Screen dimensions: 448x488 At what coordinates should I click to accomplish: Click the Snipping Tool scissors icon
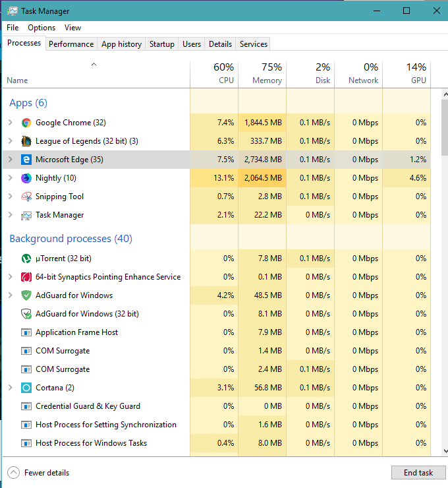point(26,197)
